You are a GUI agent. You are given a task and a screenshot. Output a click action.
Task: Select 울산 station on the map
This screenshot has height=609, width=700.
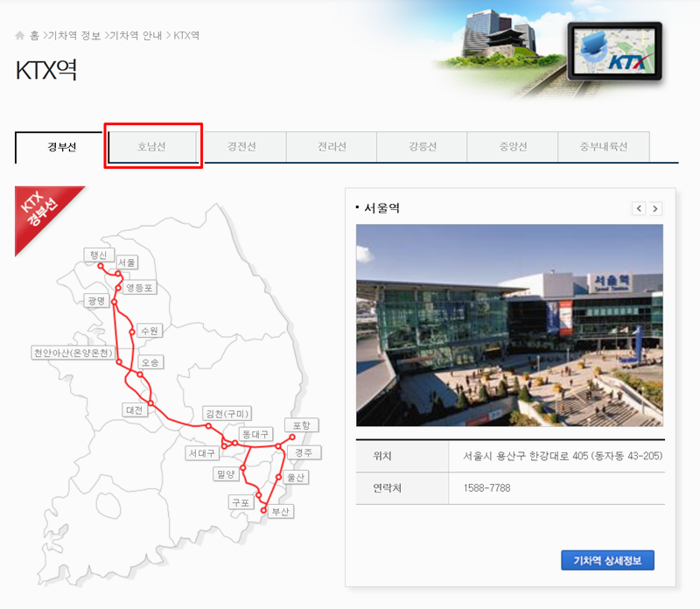coord(296,477)
